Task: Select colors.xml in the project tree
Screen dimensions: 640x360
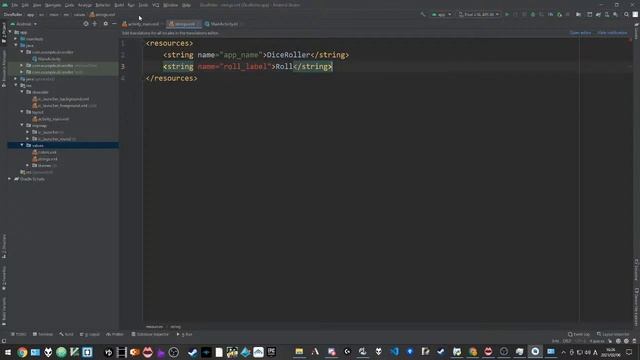Action: (x=44, y=152)
